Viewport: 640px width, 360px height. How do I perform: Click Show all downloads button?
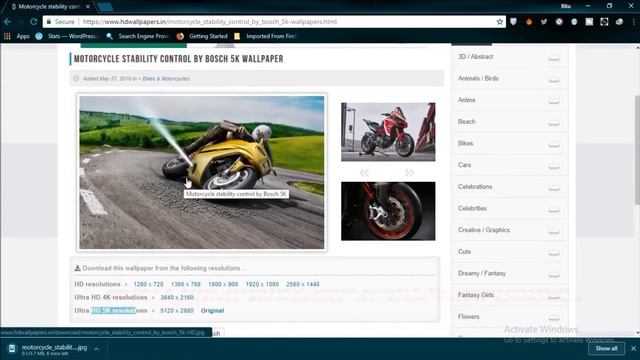click(606, 349)
